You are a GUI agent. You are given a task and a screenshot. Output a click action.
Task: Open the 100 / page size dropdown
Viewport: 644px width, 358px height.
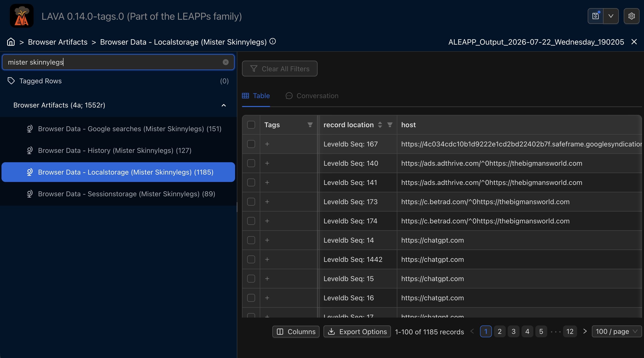617,331
